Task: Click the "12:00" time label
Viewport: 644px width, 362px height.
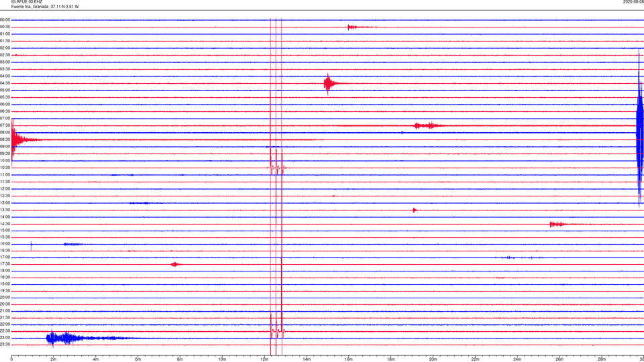Action: pyautogui.click(x=5, y=189)
